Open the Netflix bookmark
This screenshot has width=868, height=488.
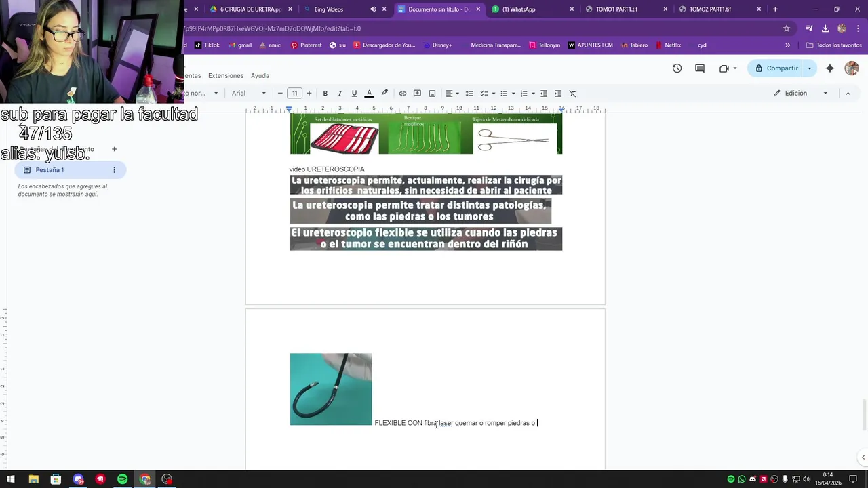coord(668,45)
